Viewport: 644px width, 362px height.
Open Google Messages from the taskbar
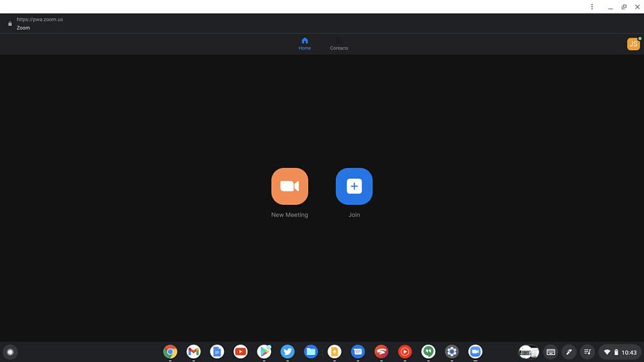(358, 352)
